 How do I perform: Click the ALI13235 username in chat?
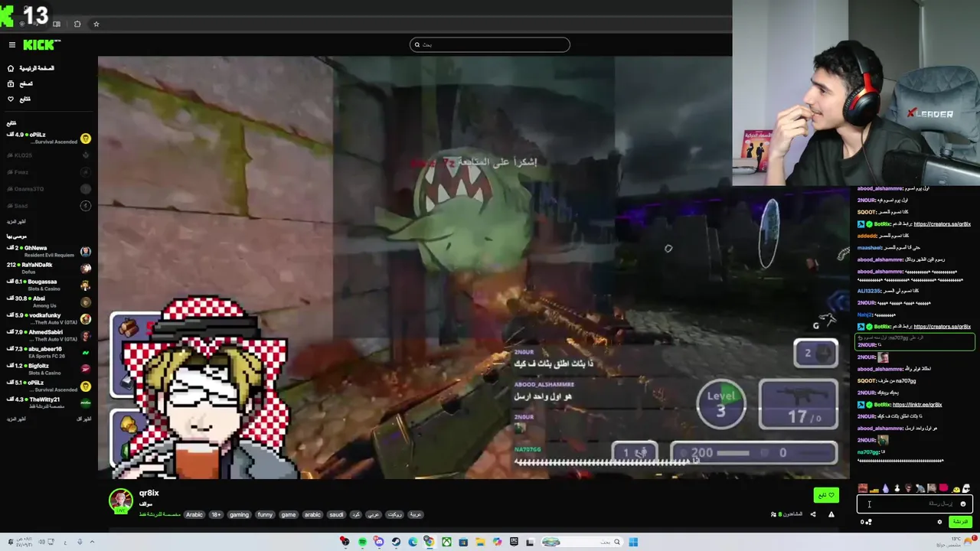click(868, 291)
